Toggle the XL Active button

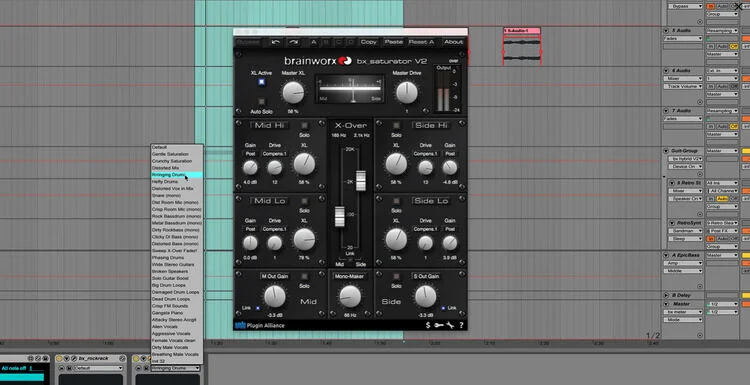click(x=261, y=82)
